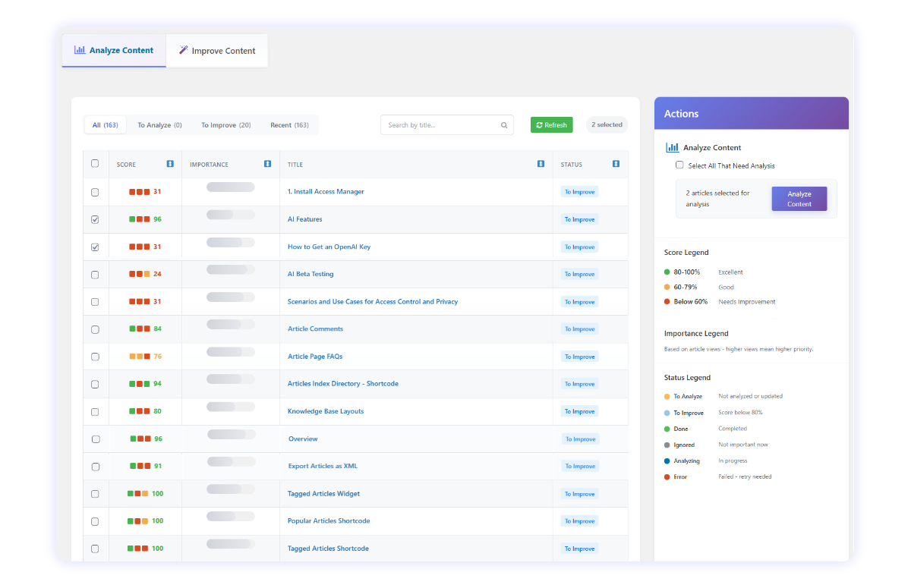The height and width of the screenshot is (588, 911).
Task: Open the Knowledge Base Layouts article link
Action: point(326,411)
